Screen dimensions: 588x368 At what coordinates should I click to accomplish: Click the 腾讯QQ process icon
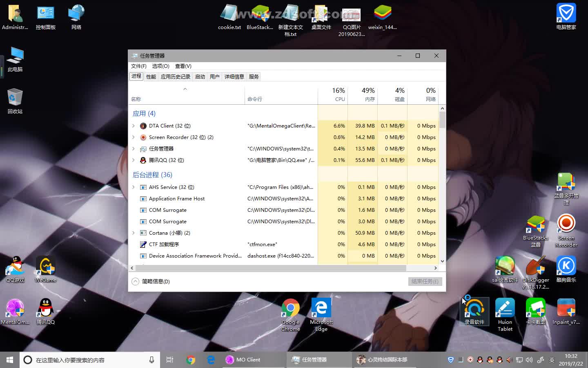143,160
